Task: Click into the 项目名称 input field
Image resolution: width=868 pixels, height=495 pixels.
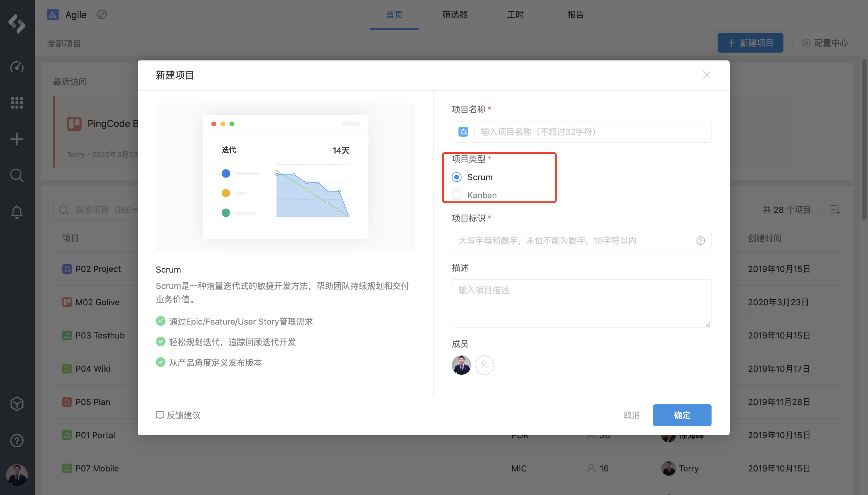Action: coord(591,132)
